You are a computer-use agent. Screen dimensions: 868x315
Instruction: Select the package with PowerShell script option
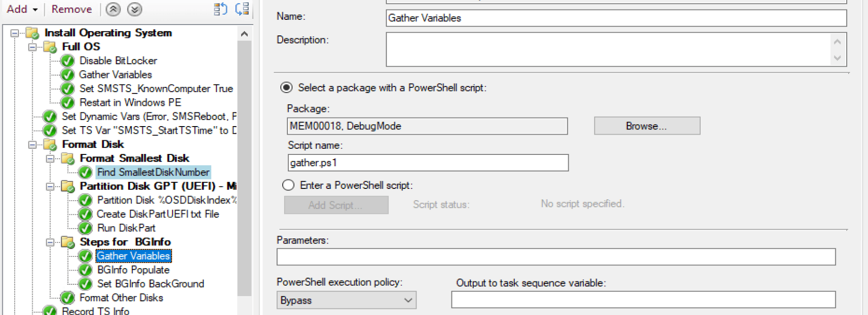coord(286,88)
